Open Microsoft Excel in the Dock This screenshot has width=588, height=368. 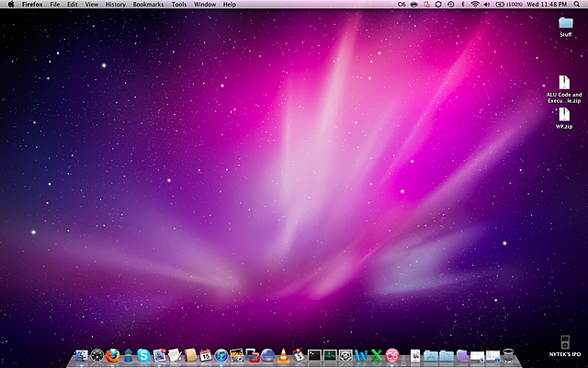click(377, 355)
